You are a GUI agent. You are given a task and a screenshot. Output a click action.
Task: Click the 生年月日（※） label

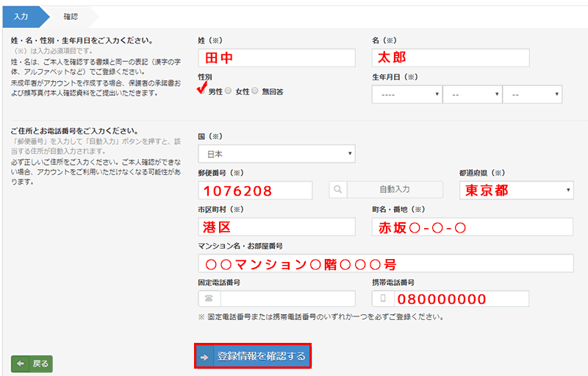395,77
